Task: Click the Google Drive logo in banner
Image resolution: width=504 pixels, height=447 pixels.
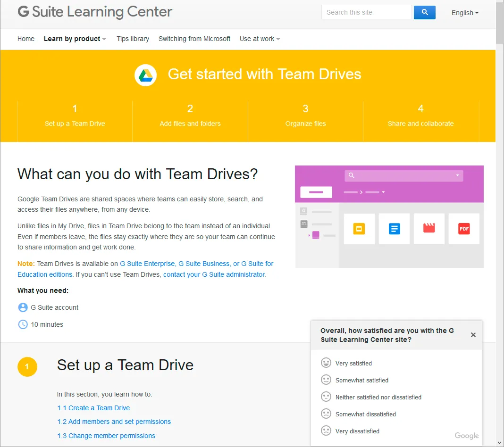Action: click(x=146, y=75)
